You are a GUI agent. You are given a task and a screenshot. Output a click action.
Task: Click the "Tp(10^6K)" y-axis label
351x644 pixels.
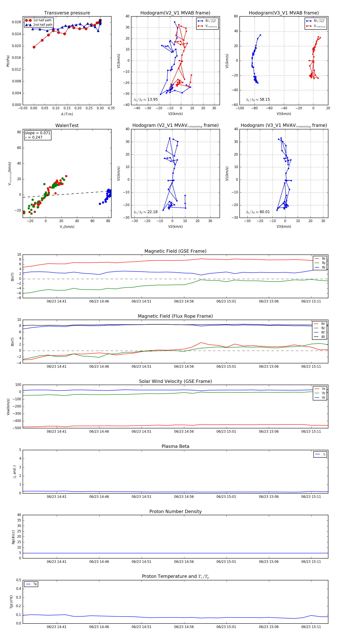(12, 602)
